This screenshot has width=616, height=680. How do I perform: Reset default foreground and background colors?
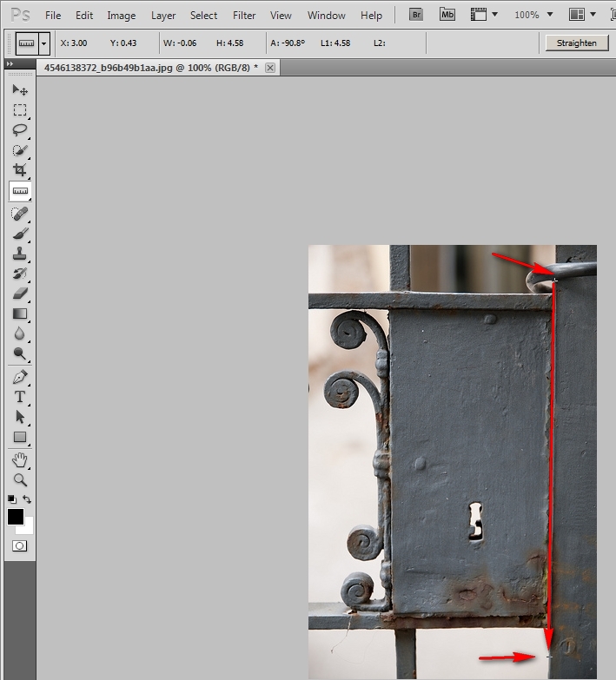[x=12, y=499]
